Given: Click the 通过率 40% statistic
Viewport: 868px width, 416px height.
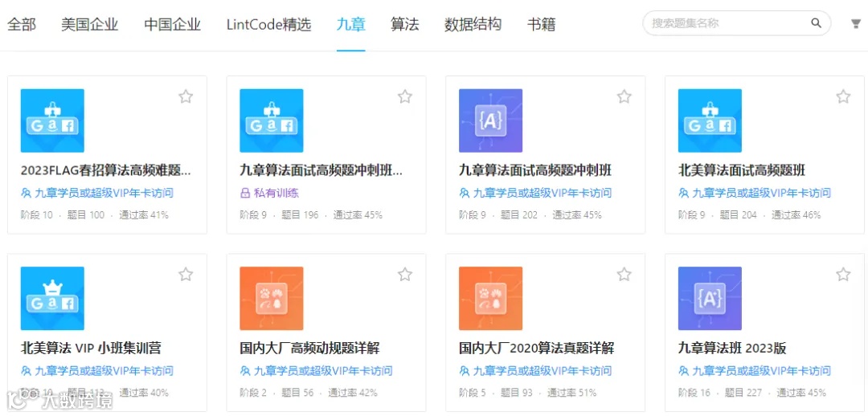Looking at the screenshot, I should pos(144,393).
